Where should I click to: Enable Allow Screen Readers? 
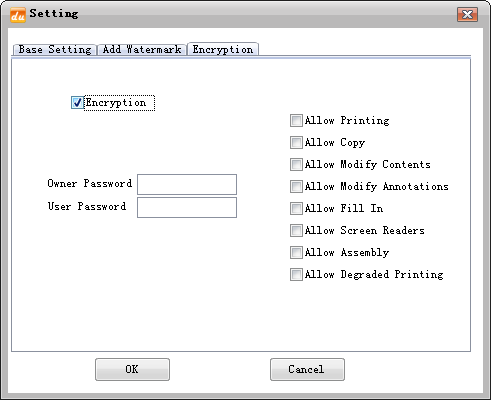296,230
